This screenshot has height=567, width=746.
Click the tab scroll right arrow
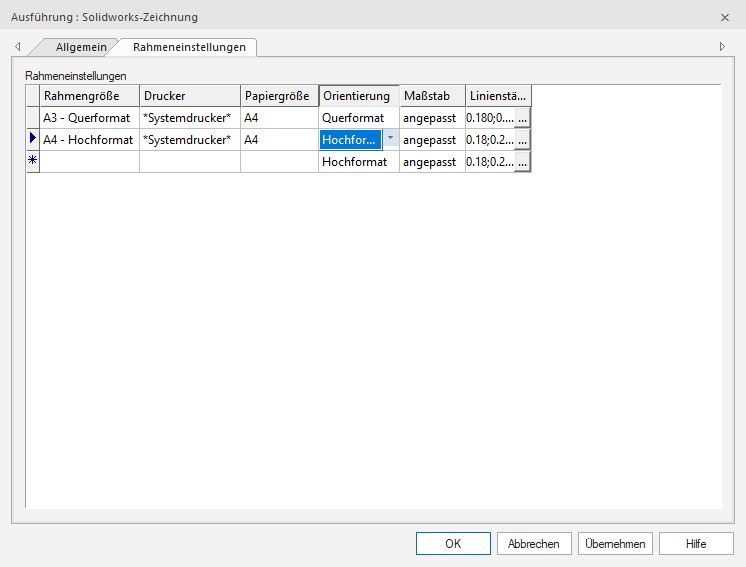click(x=722, y=47)
